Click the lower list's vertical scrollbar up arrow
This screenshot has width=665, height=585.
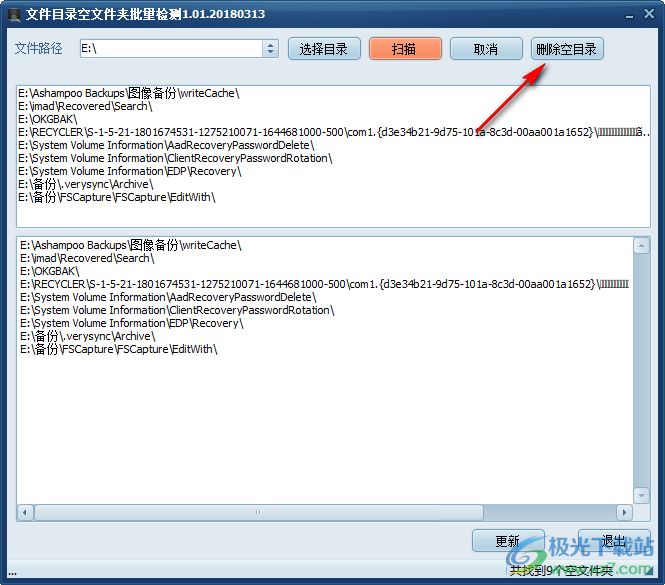click(641, 245)
